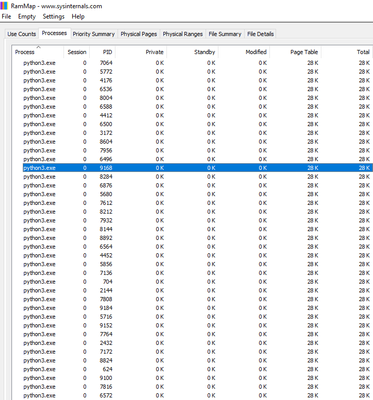
Task: Select python3.exe row with PID 4452
Action: [198, 255]
